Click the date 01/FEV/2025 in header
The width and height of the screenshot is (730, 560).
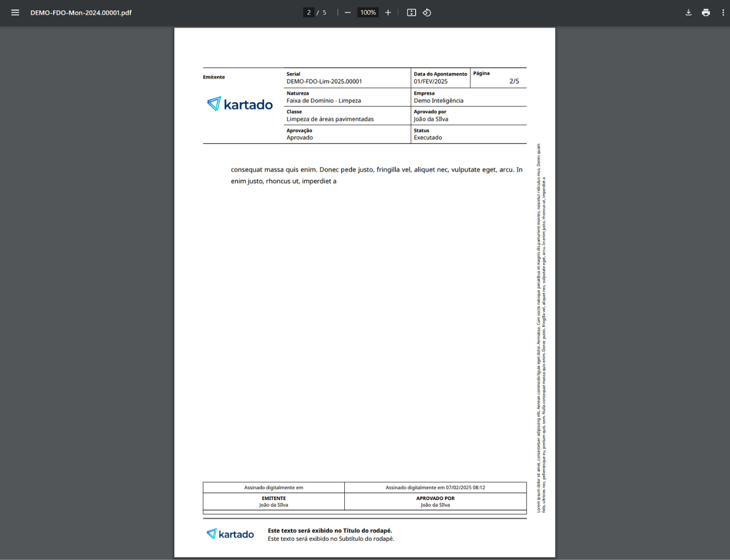(x=431, y=81)
